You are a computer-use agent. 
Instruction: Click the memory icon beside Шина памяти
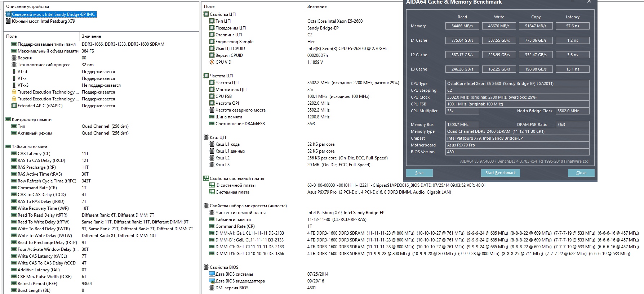point(212,117)
